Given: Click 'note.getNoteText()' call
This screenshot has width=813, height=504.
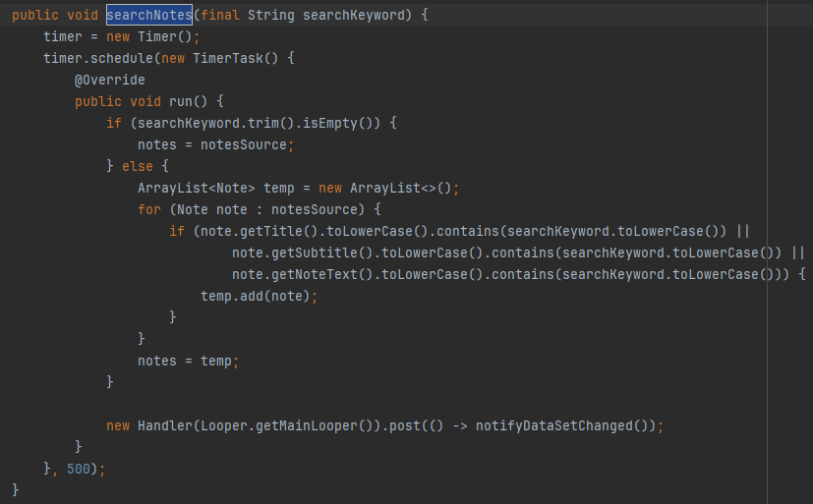Looking at the screenshot, I should point(302,274).
